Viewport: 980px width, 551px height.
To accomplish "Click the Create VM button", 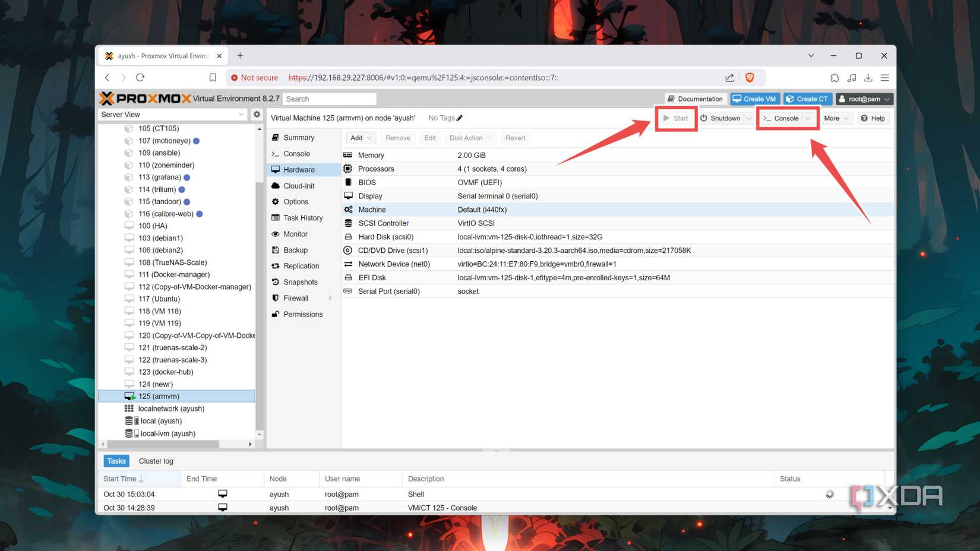I will pyautogui.click(x=754, y=99).
